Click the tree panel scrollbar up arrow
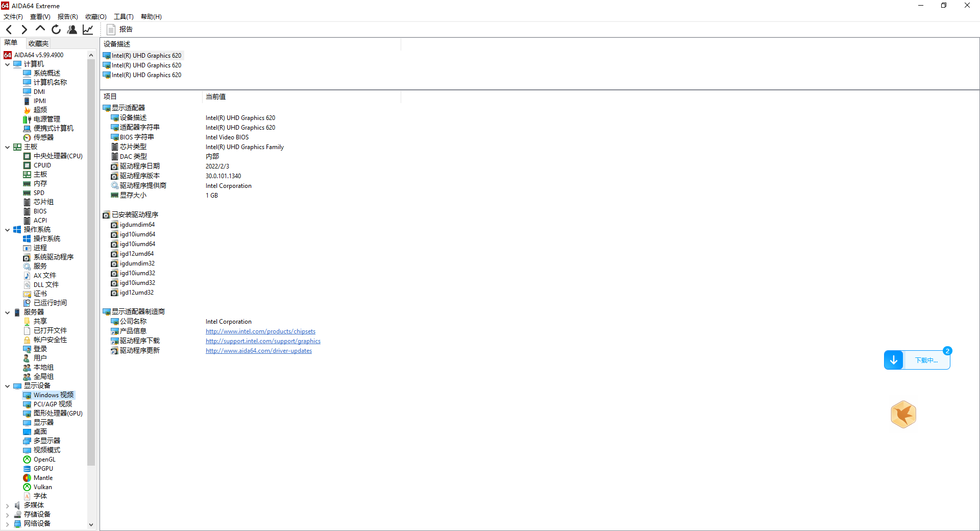The image size is (980, 531). (x=91, y=55)
